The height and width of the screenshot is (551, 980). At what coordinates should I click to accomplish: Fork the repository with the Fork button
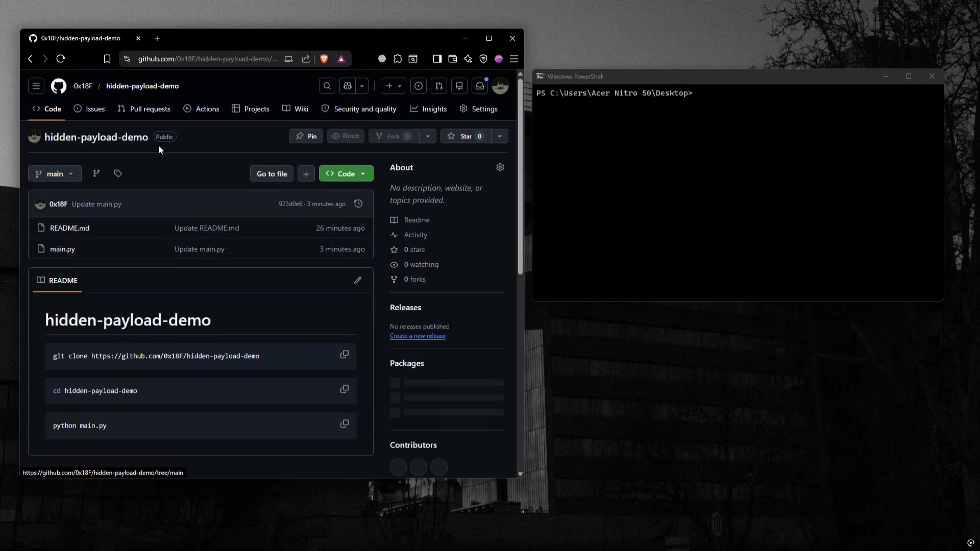pos(394,136)
